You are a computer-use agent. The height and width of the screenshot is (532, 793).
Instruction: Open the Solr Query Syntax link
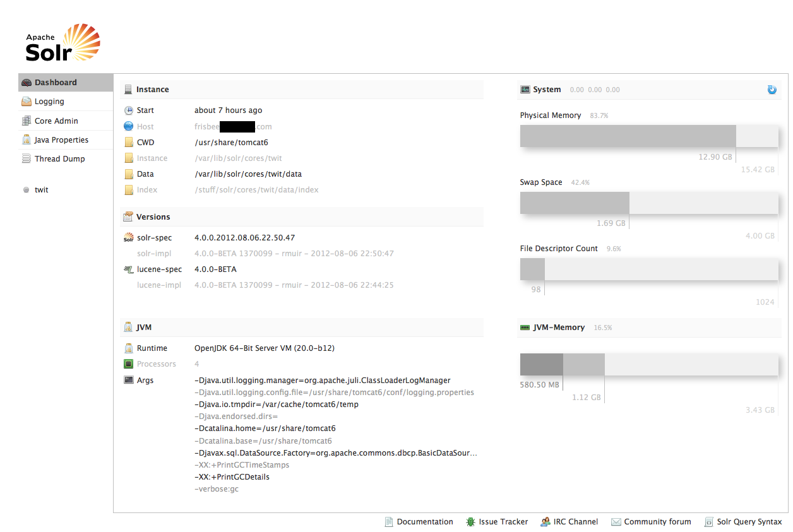[749, 522]
